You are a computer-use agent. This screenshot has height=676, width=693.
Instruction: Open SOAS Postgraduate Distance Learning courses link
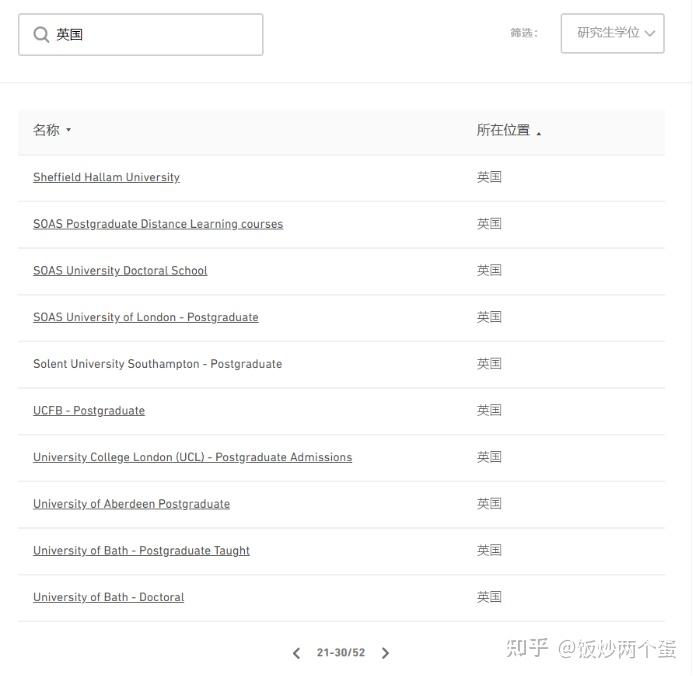(158, 224)
